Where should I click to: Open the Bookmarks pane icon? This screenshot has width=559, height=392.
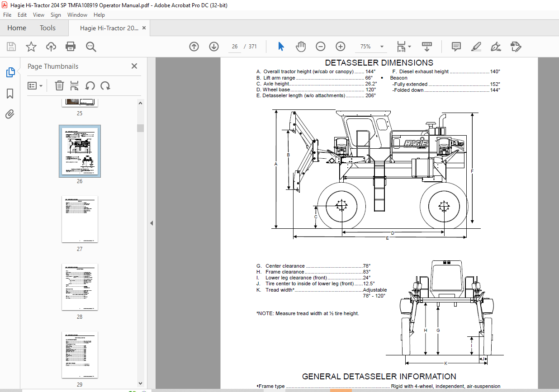[x=10, y=94]
